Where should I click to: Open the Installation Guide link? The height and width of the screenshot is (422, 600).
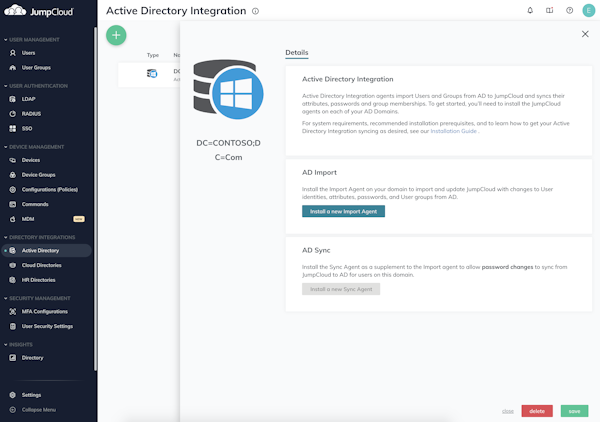454,131
